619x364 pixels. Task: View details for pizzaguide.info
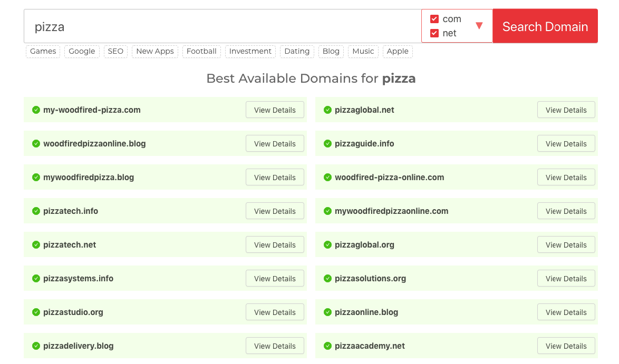[566, 143]
